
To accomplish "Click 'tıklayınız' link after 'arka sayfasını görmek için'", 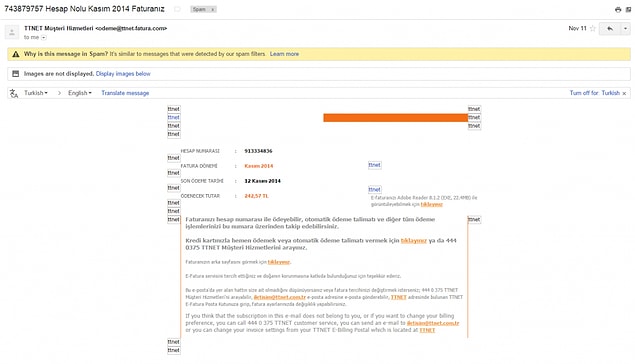I will 279,262.
